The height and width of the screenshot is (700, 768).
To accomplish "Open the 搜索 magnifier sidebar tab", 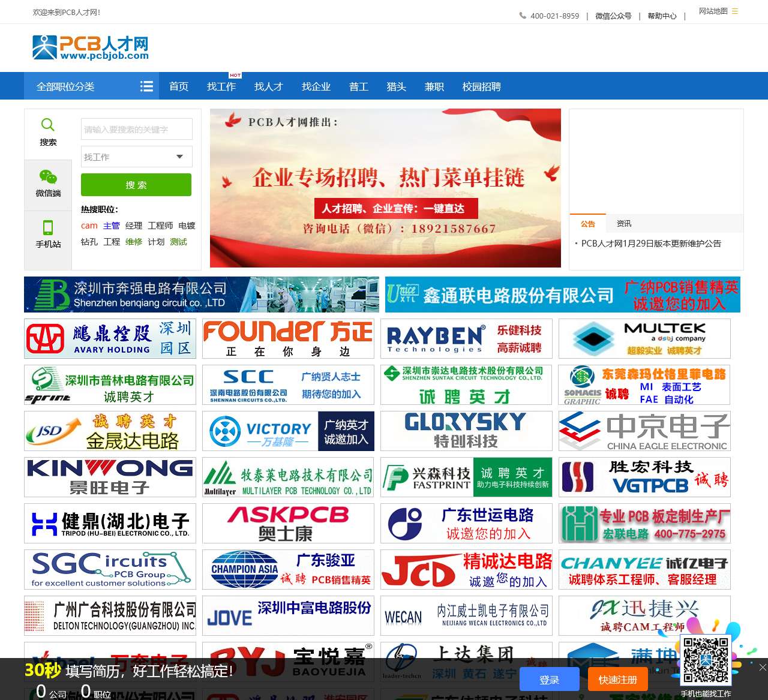I will tap(48, 134).
